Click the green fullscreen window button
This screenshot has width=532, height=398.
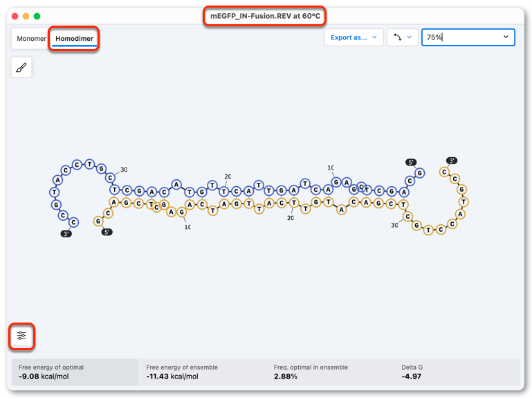point(37,17)
